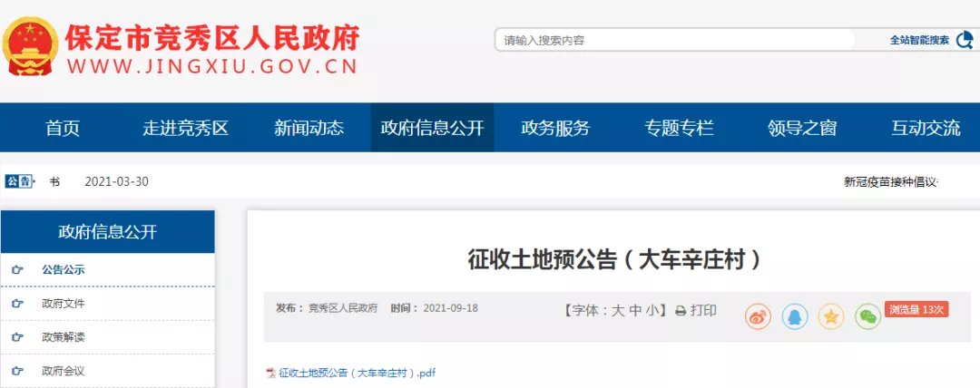Click the search magnifier icon
The width and height of the screenshot is (980, 388).
tap(963, 41)
